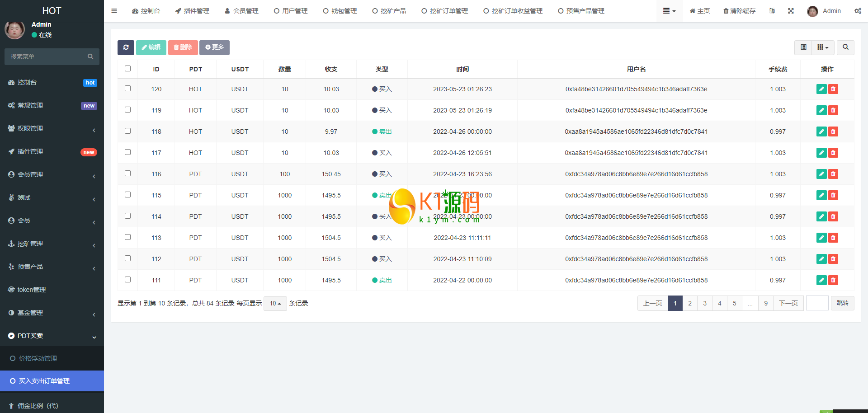Click the red delete icon for row 118
The image size is (868, 413).
[833, 131]
